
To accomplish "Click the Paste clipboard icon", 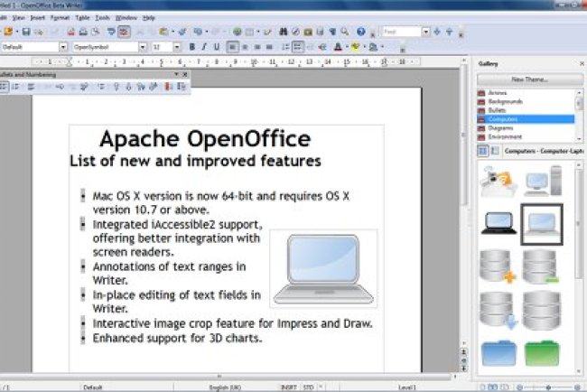I will [163, 32].
